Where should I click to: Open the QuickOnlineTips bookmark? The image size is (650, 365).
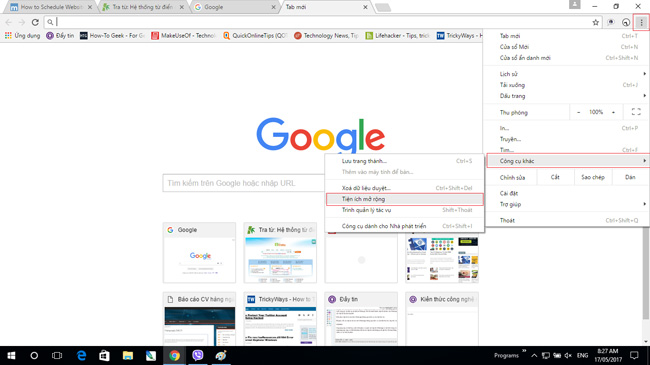pos(255,36)
